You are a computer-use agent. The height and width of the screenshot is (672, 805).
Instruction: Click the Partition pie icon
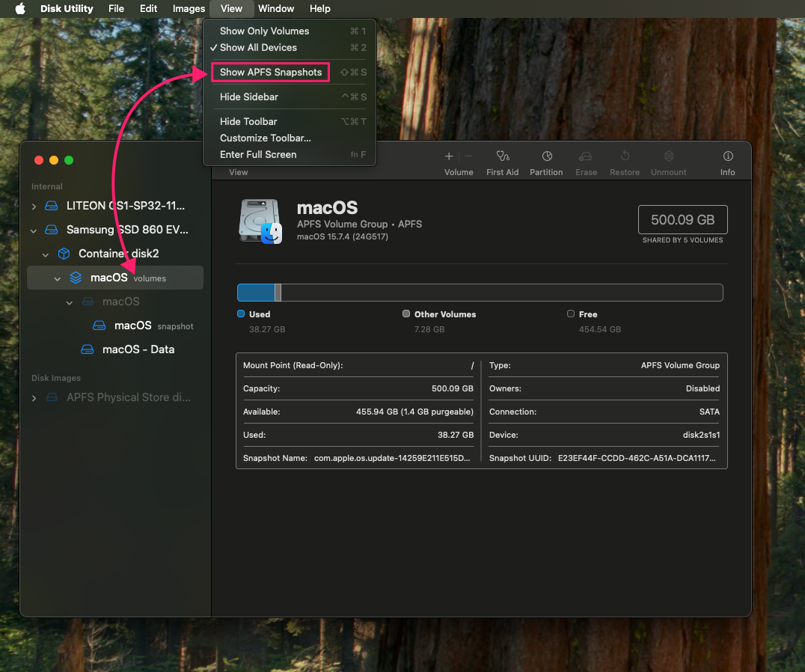(x=547, y=156)
